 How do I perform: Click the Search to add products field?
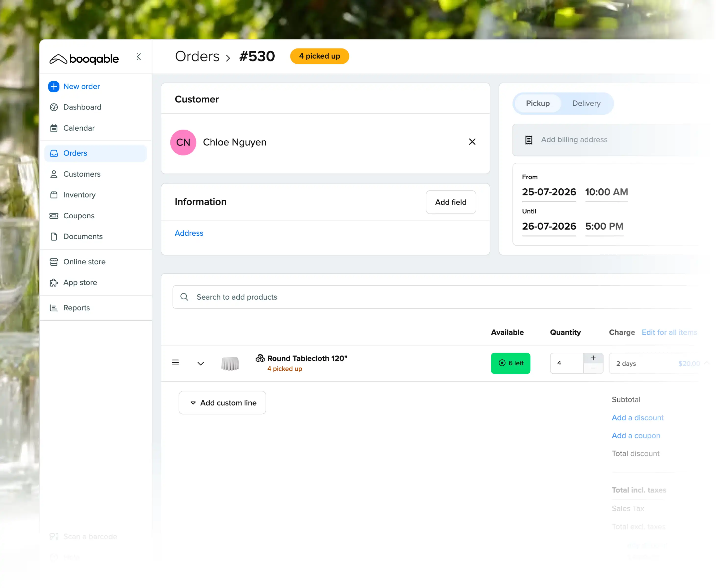tap(434, 297)
